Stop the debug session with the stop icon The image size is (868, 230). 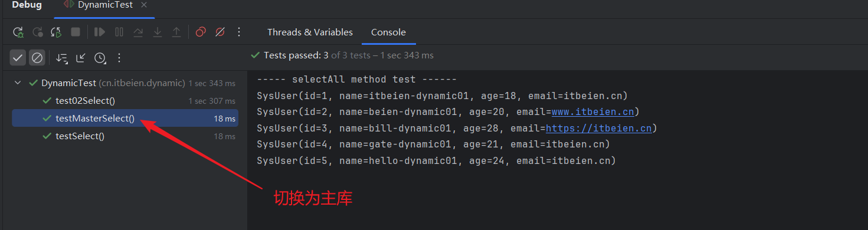(76, 32)
